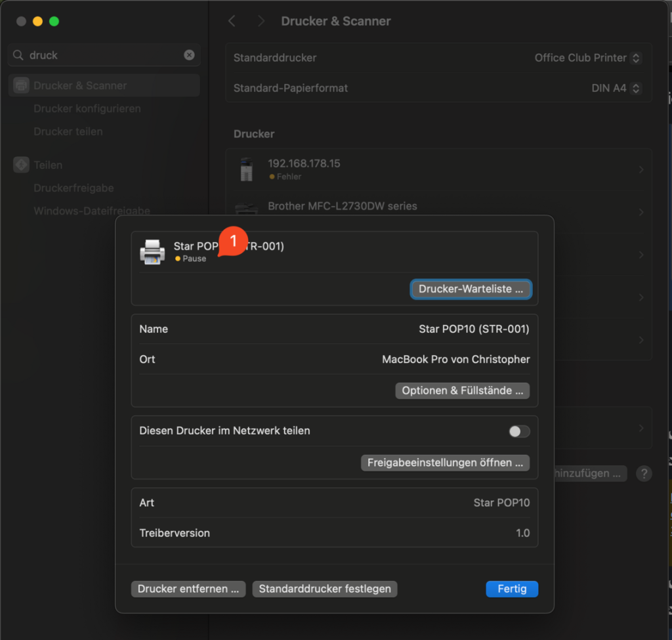The width and height of the screenshot is (672, 640).
Task: Click the Fertig button
Action: click(x=512, y=589)
